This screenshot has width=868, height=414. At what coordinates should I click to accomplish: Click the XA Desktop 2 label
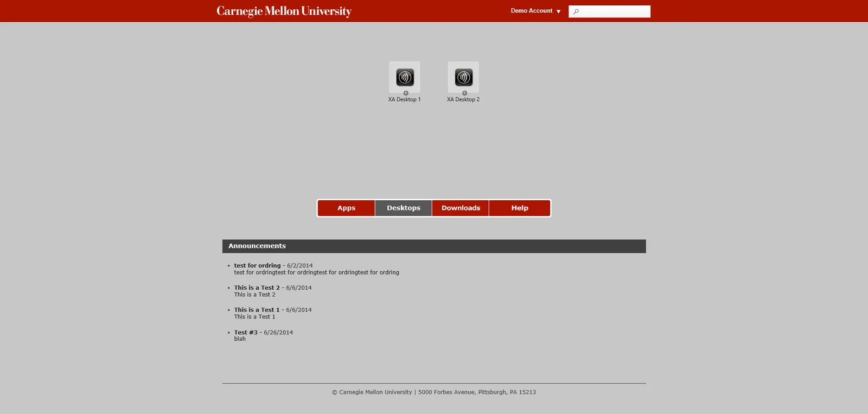click(x=463, y=100)
